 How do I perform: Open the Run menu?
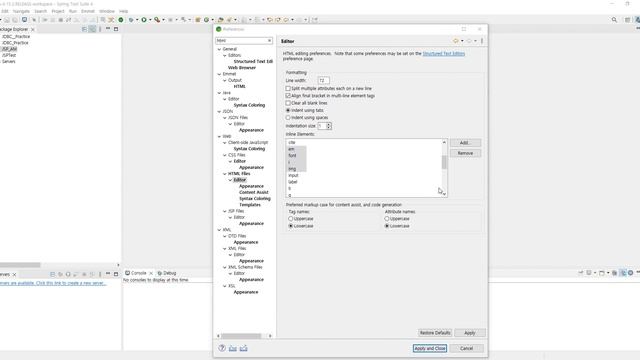click(73, 11)
